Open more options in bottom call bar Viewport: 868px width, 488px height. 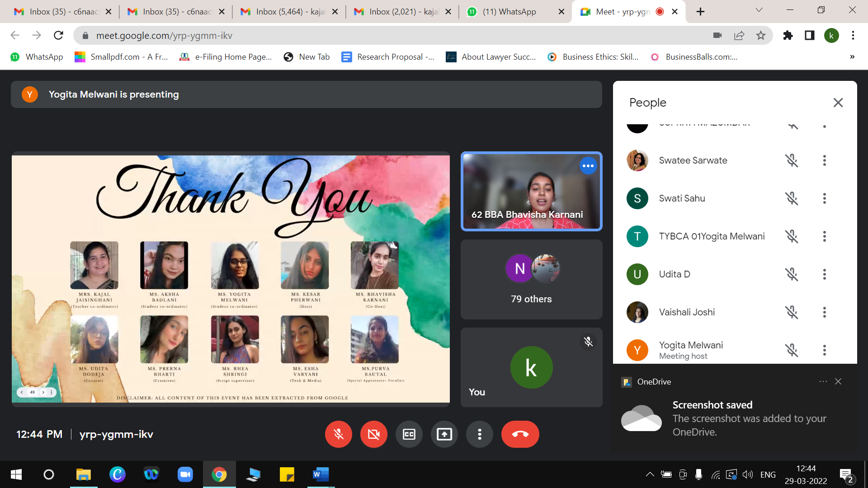coord(479,434)
